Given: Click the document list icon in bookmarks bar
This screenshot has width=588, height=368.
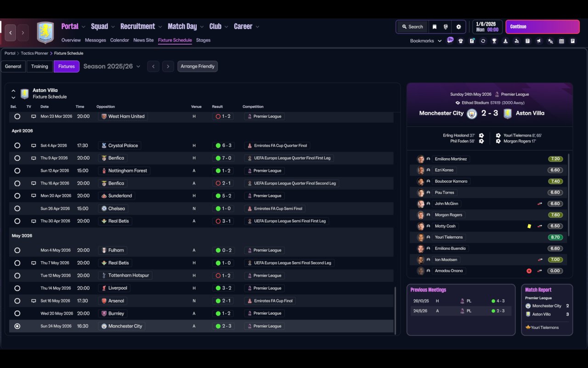Looking at the screenshot, I should point(527,41).
